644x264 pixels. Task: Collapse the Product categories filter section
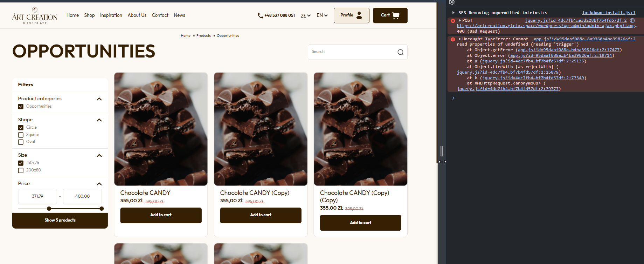[x=99, y=99]
